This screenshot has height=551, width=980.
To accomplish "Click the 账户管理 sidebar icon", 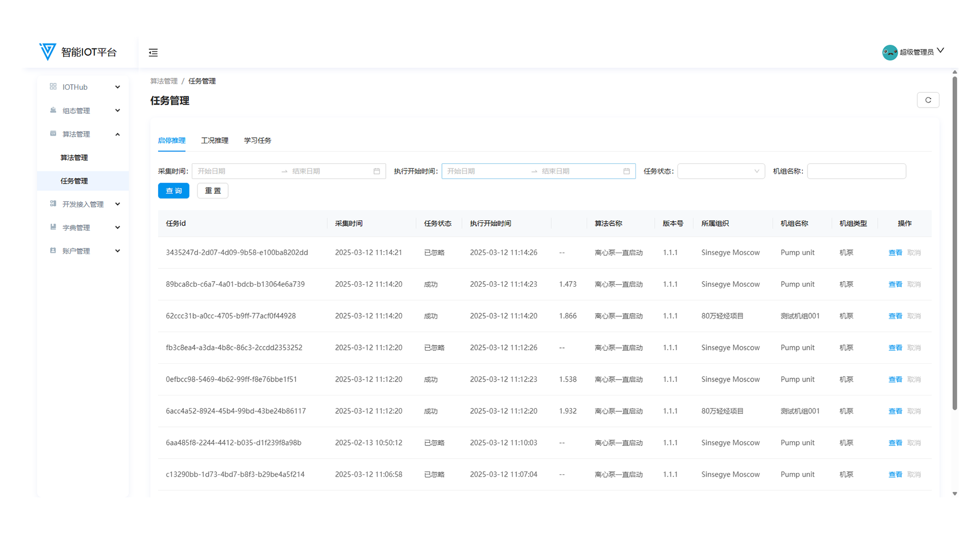I will 53,251.
